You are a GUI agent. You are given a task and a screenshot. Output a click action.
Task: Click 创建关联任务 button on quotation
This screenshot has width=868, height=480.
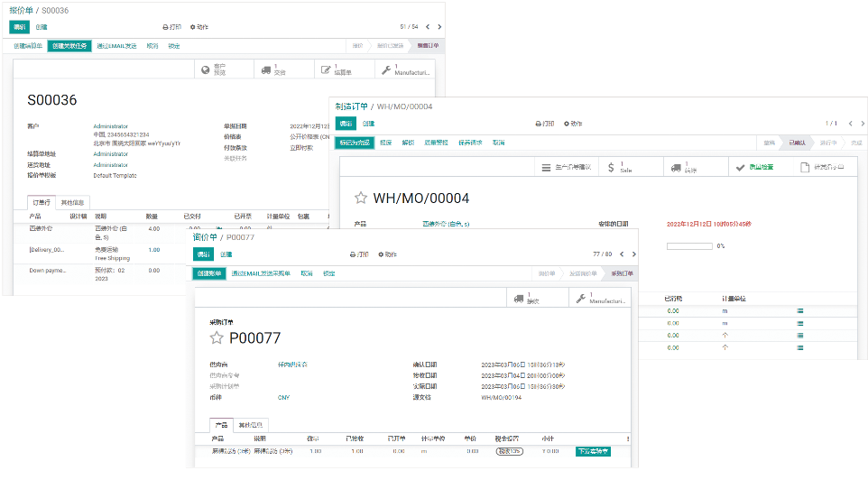tap(69, 45)
